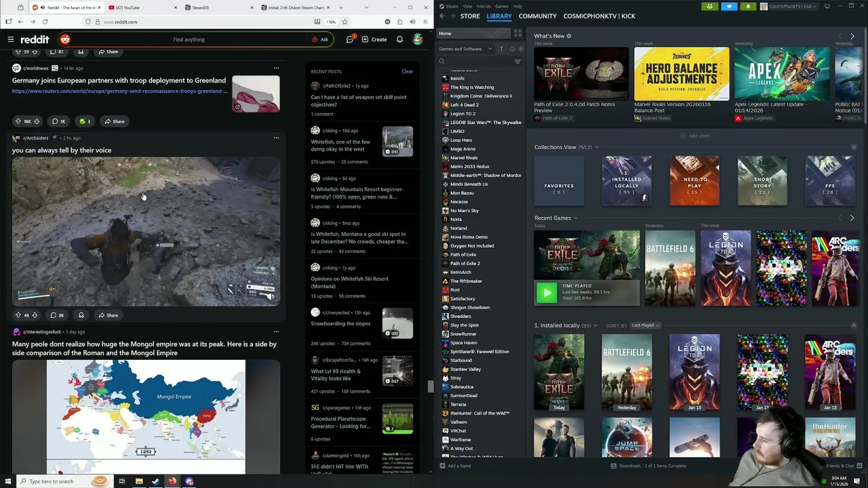The height and width of the screenshot is (488, 868).
Task: Open Windows Start menu
Action: [x=7, y=481]
